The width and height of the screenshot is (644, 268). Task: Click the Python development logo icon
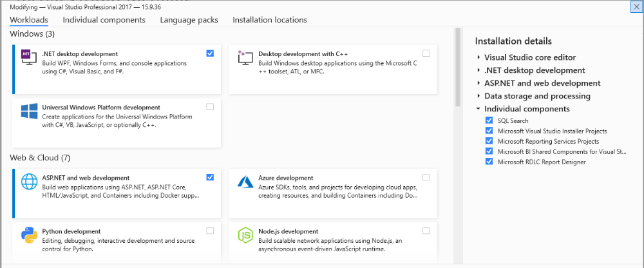(29, 235)
